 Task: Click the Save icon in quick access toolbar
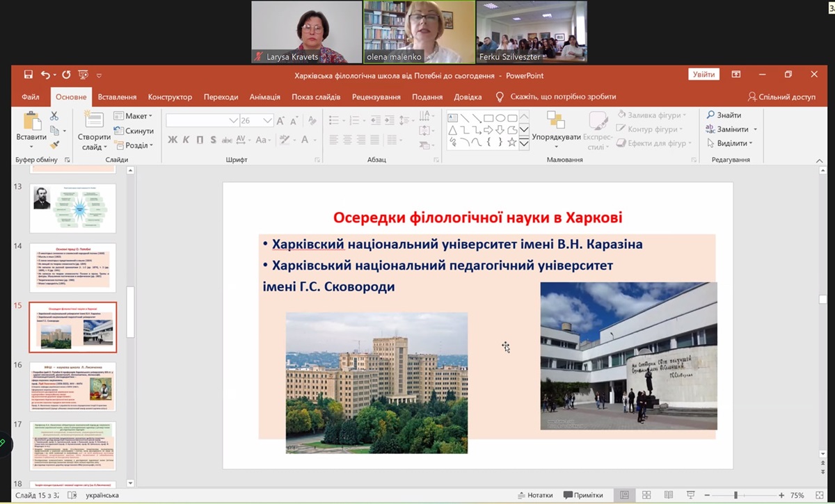click(x=29, y=75)
